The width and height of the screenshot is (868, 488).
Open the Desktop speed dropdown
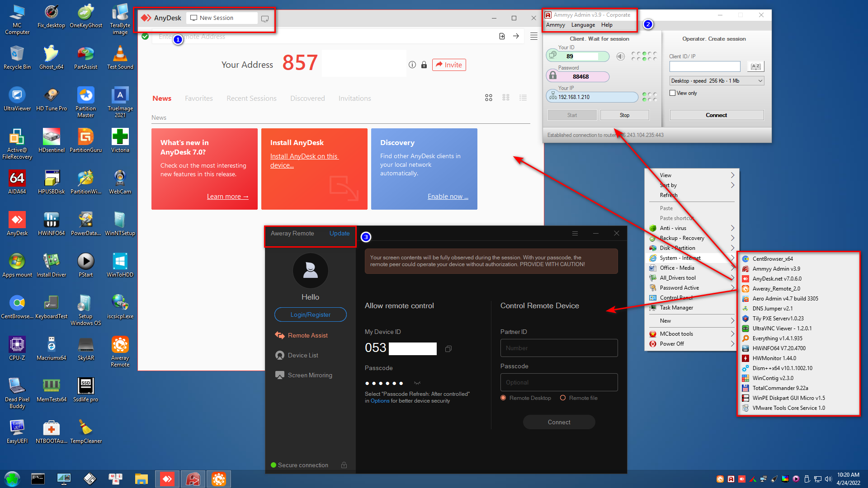pyautogui.click(x=717, y=81)
